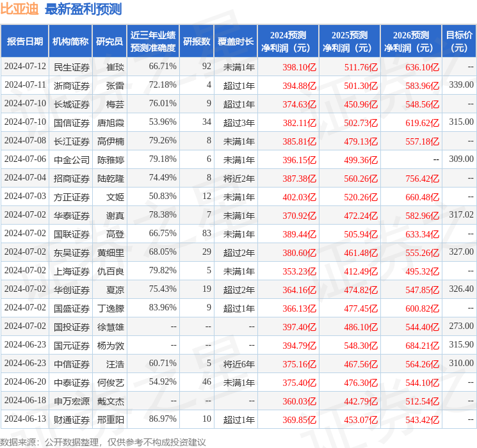Viewport: 477px width, 448px height.
Task: Click the 研报数 column header
Action: coord(197,41)
